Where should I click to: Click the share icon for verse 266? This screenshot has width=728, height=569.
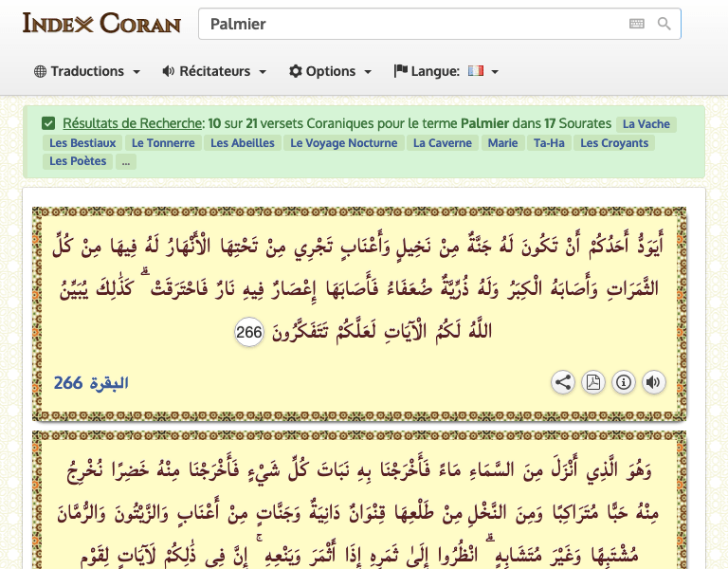coord(563,382)
